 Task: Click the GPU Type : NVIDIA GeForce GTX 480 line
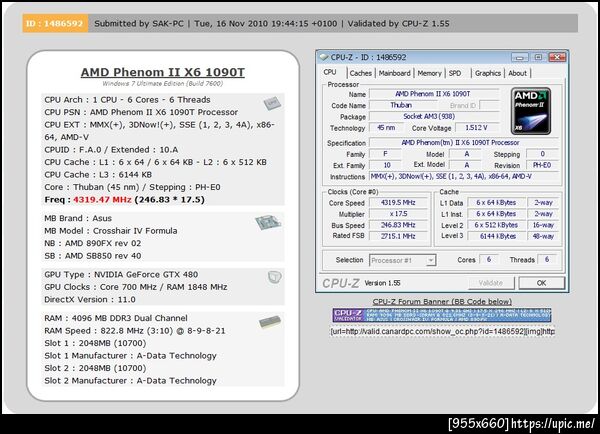click(x=121, y=274)
